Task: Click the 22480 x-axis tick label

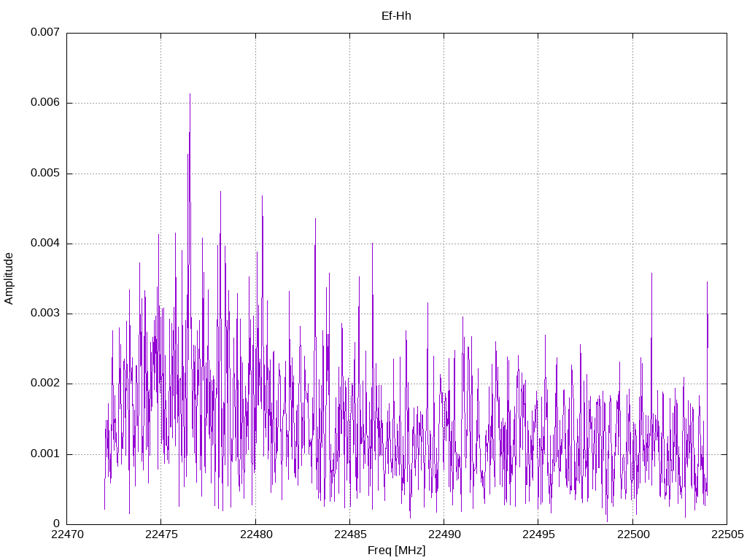Action: pos(256,534)
